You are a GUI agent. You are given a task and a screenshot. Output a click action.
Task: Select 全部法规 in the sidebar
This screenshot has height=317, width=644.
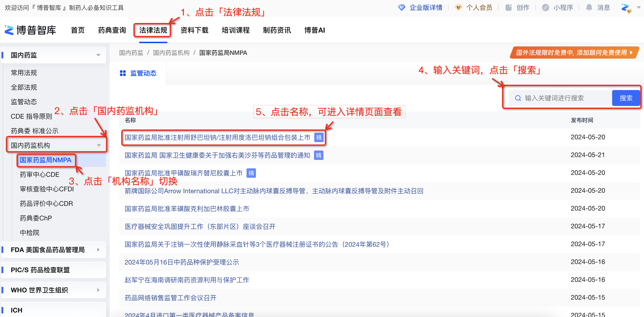tap(24, 87)
